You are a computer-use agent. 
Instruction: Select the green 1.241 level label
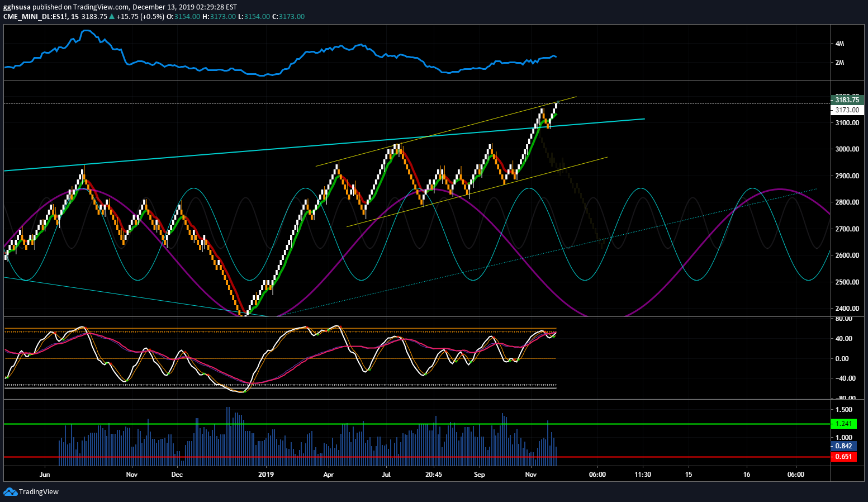[844, 424]
